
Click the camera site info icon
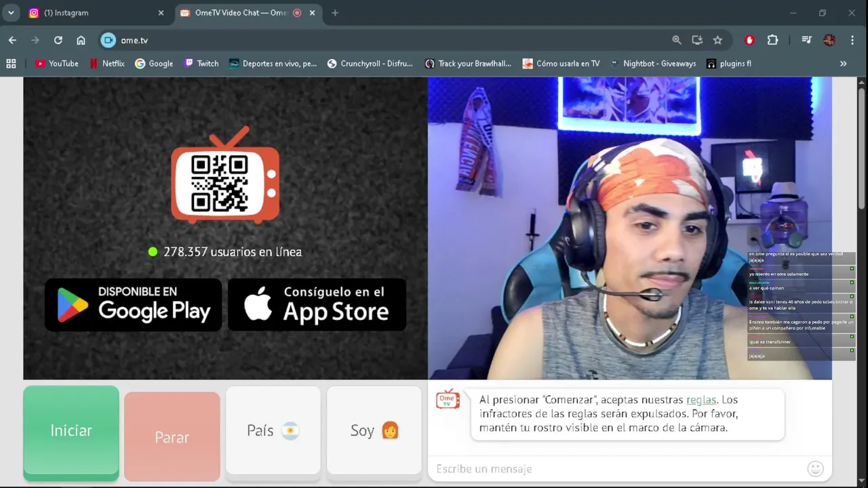pos(108,40)
